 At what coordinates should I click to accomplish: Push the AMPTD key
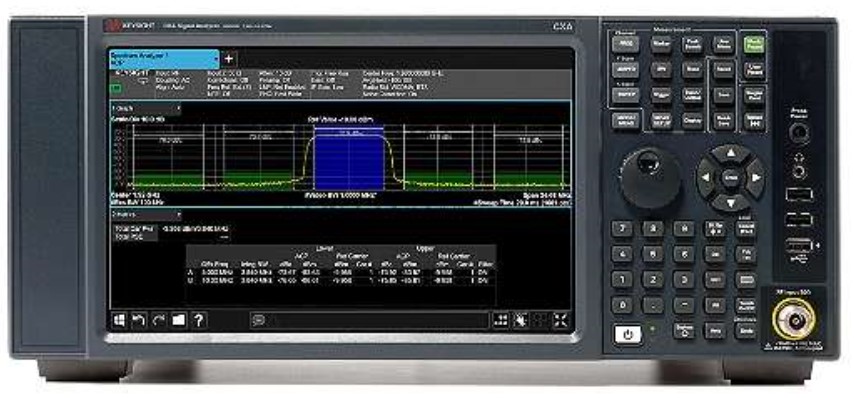[625, 69]
